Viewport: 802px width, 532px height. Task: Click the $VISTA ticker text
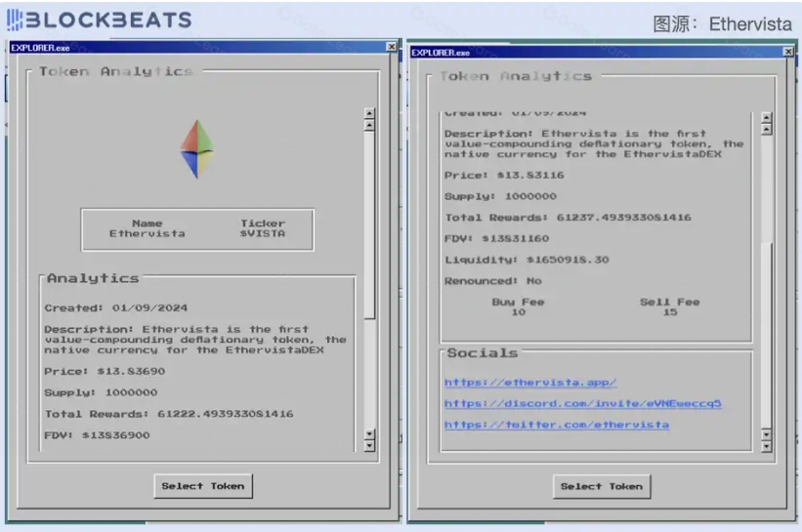263,233
